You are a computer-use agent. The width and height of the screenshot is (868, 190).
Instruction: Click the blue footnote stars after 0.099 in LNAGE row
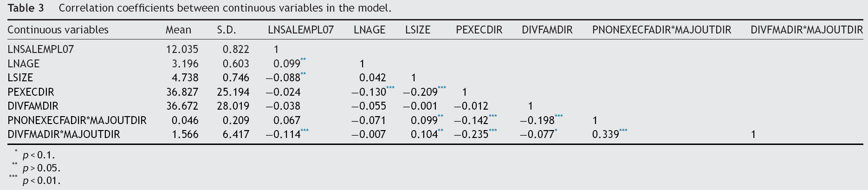304,60
